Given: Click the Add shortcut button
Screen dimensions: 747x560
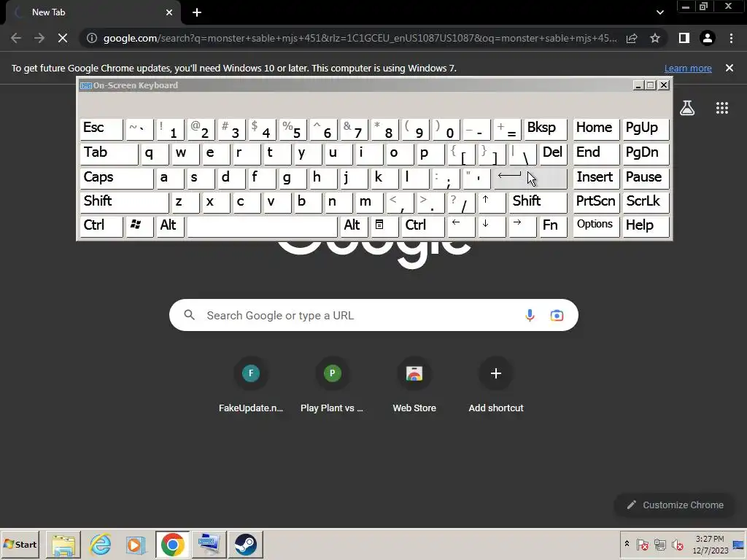Looking at the screenshot, I should pyautogui.click(x=496, y=386).
